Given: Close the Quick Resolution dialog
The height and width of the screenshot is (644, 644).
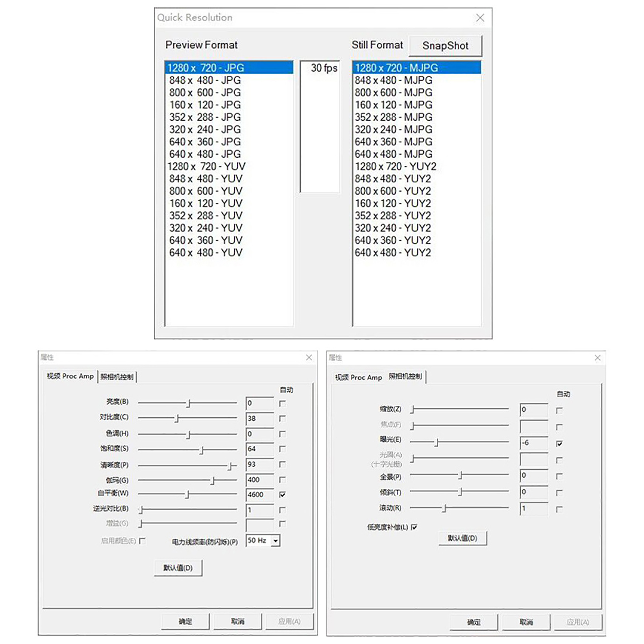Looking at the screenshot, I should tap(480, 18).
